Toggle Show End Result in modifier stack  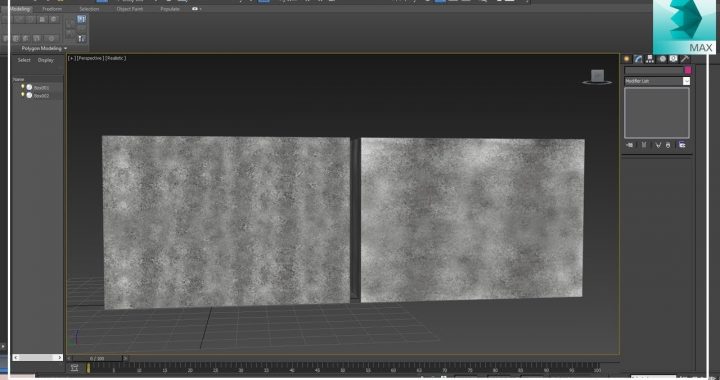[644, 145]
